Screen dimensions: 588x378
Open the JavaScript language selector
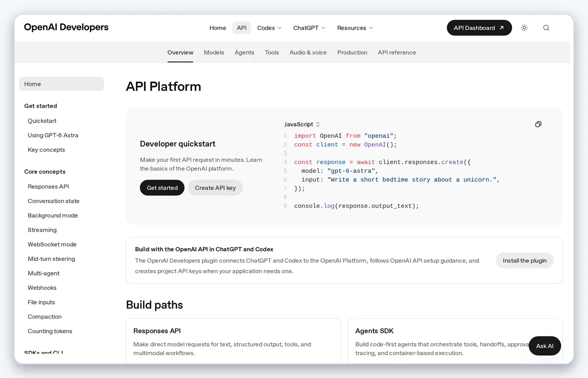[302, 125]
